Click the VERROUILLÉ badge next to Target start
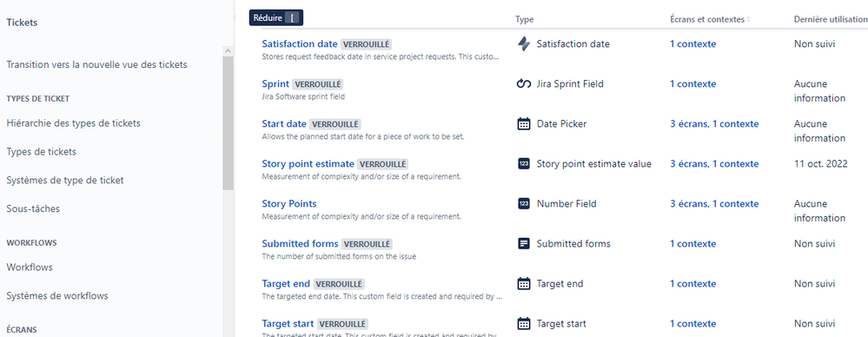This screenshot has width=868, height=337. [342, 324]
